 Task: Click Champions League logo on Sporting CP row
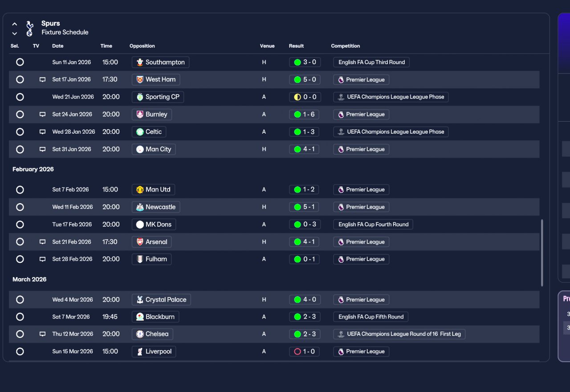coord(341,97)
